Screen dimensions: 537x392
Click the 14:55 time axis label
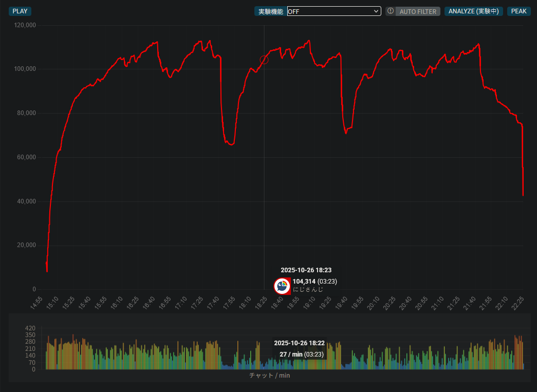tap(36, 303)
